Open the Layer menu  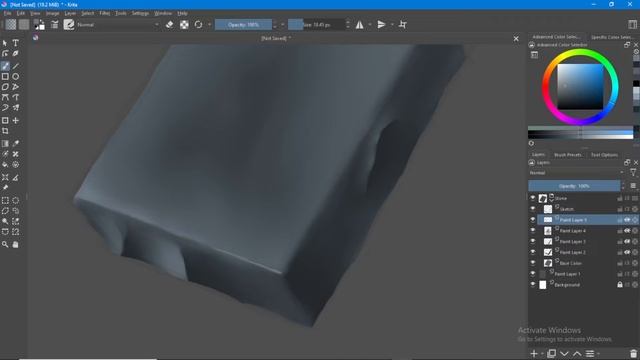[x=70, y=13]
